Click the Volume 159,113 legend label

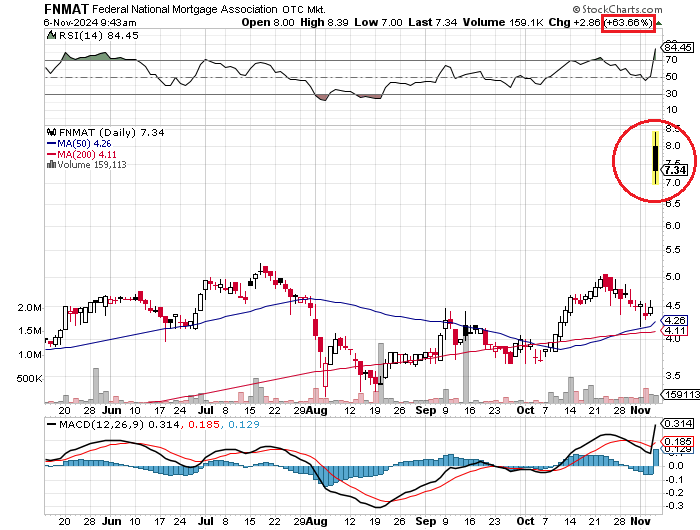tap(92, 165)
